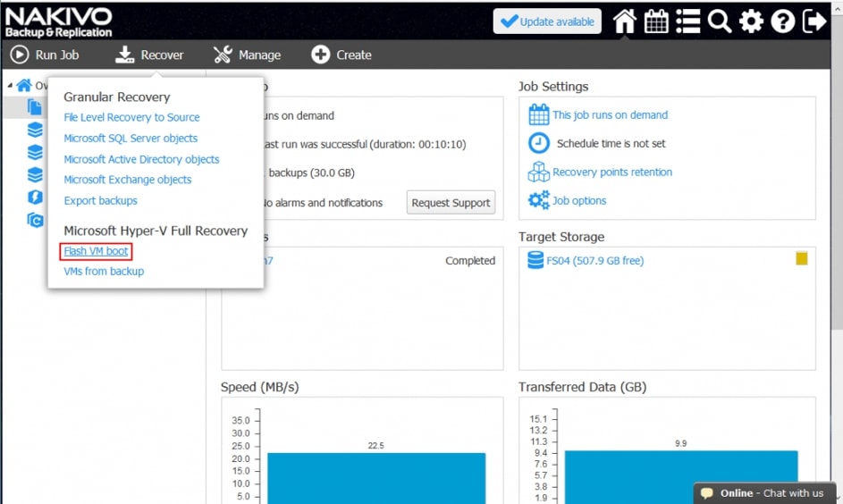Open the activities list icon

pos(687,21)
